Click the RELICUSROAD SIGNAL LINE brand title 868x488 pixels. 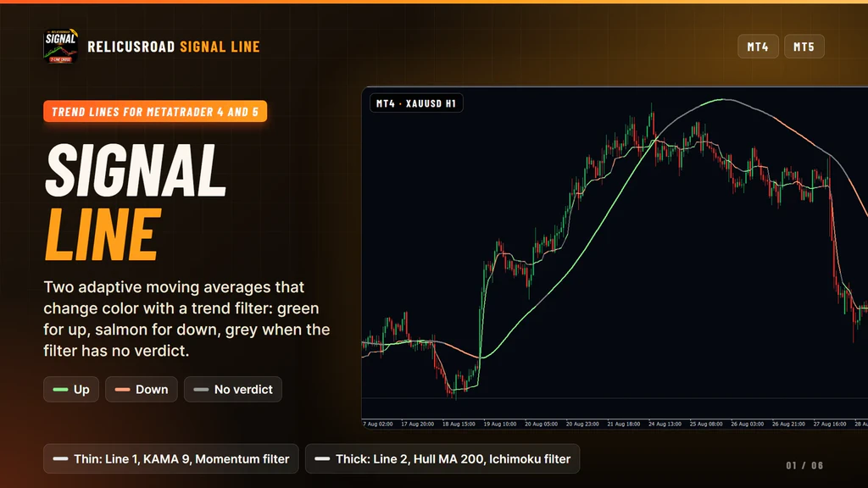click(x=174, y=47)
